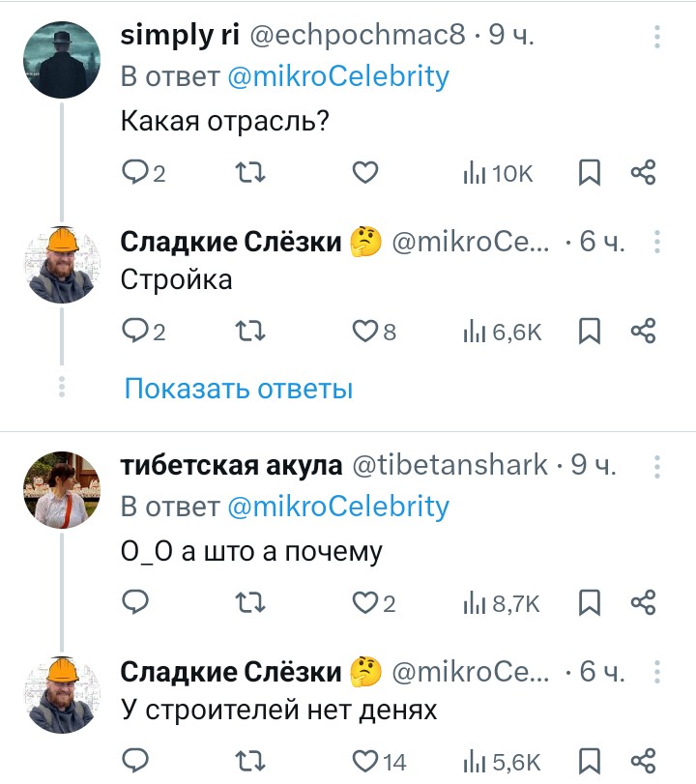
Task: Open more options for the "Стройка" reply
Action: tap(657, 243)
